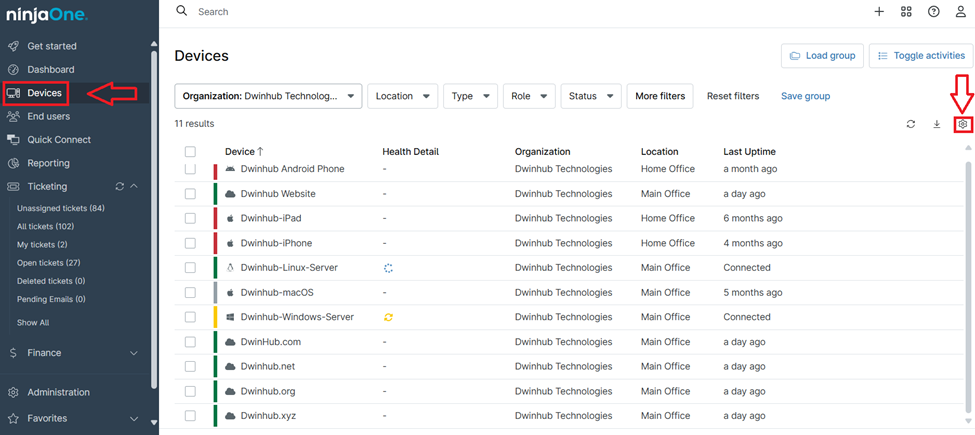Click Dwinhub-Windows-Server Windows logo icon

pos(231,317)
